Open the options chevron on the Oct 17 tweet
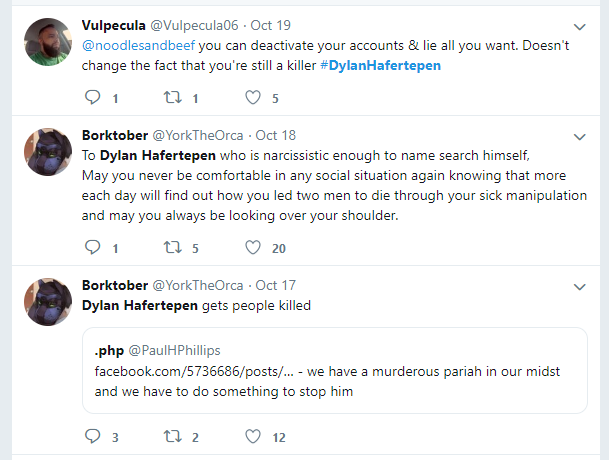 click(579, 287)
